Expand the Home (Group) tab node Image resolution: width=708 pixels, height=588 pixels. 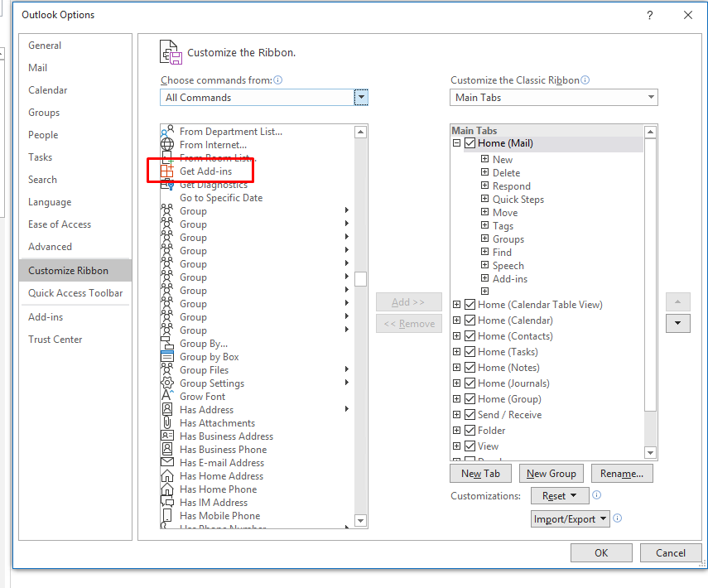(456, 399)
